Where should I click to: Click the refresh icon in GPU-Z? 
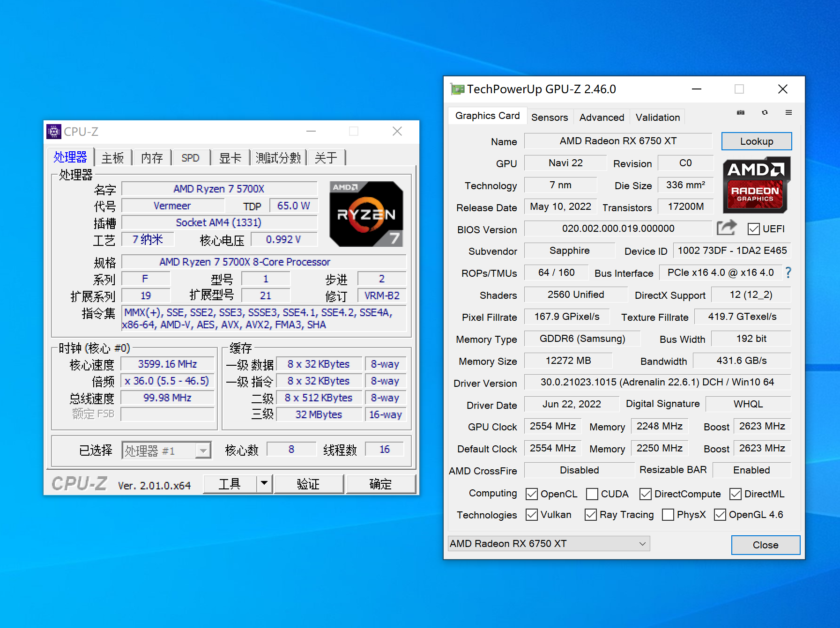point(765,112)
